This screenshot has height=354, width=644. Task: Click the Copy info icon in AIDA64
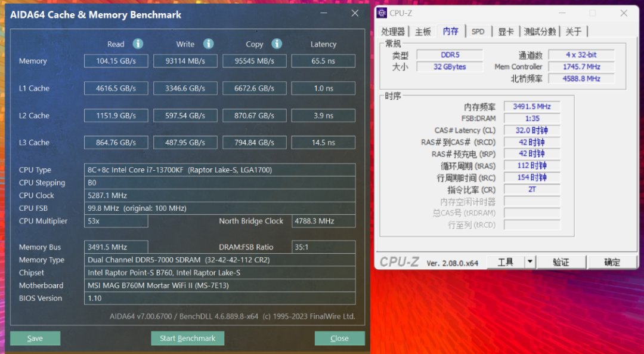[277, 44]
